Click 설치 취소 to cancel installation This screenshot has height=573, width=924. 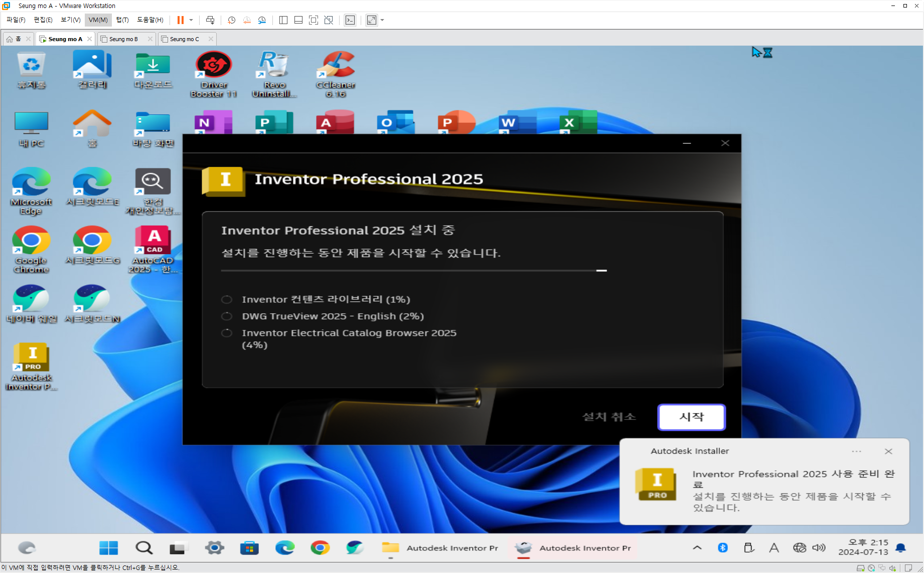click(x=609, y=417)
